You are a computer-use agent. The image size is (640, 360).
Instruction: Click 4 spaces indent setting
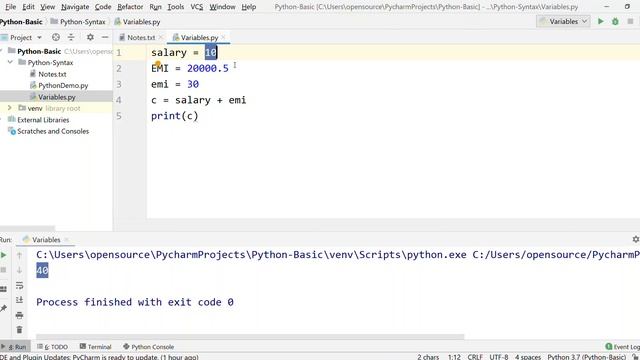[528, 357]
